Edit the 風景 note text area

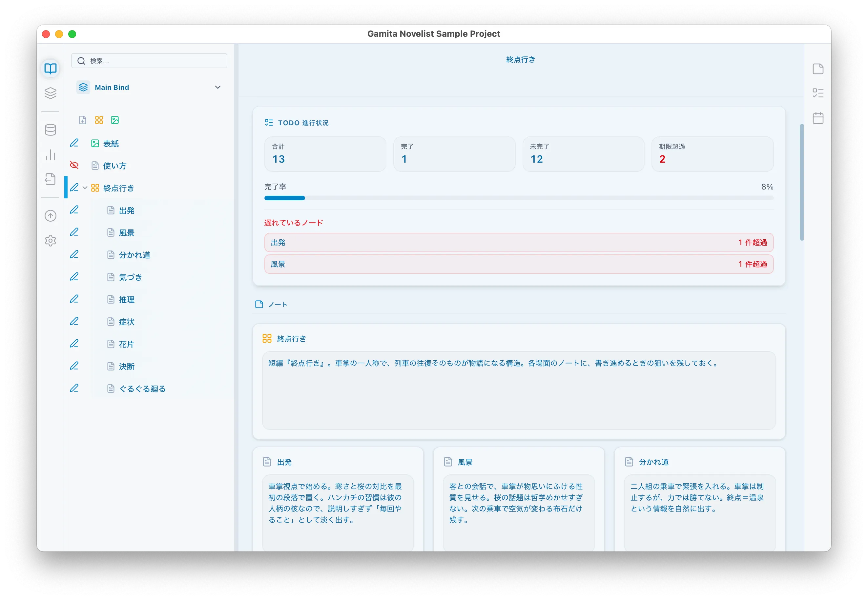(519, 513)
